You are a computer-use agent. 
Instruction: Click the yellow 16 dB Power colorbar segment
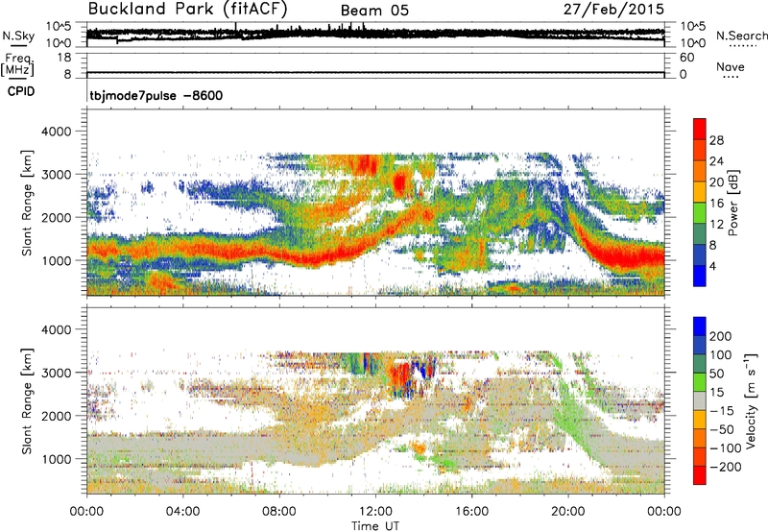tap(700, 191)
